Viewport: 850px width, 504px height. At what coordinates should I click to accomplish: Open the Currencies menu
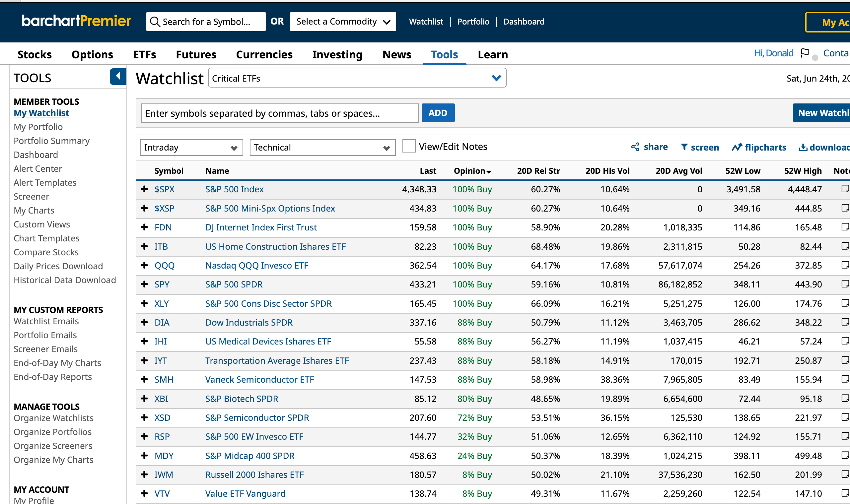click(x=264, y=54)
